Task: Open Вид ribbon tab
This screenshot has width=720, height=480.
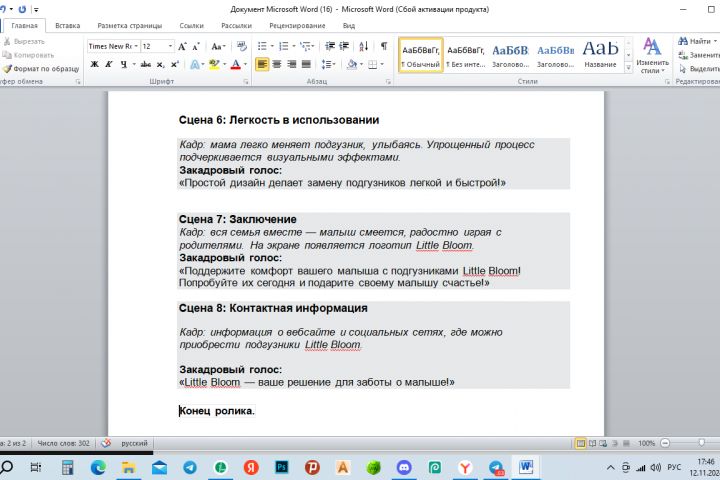Action: [x=349, y=26]
